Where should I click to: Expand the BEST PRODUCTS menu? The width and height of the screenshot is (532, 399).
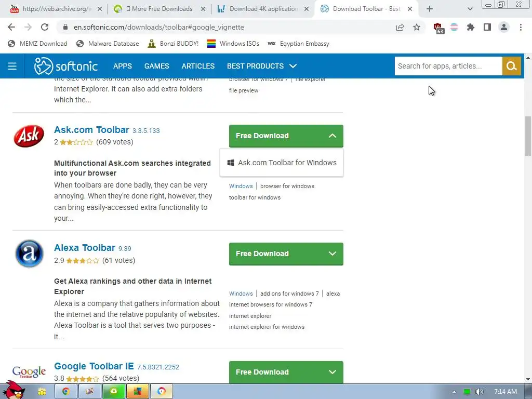pos(262,66)
